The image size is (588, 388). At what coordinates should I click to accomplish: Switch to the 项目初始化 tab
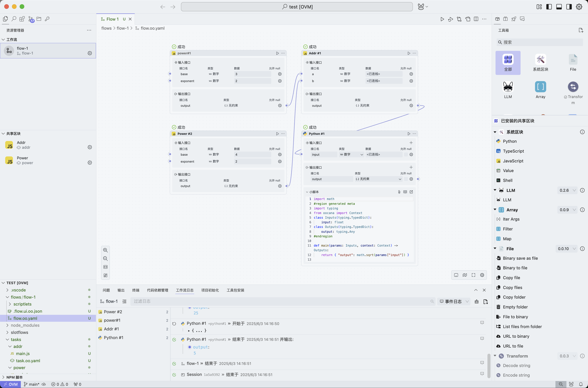[210, 290]
